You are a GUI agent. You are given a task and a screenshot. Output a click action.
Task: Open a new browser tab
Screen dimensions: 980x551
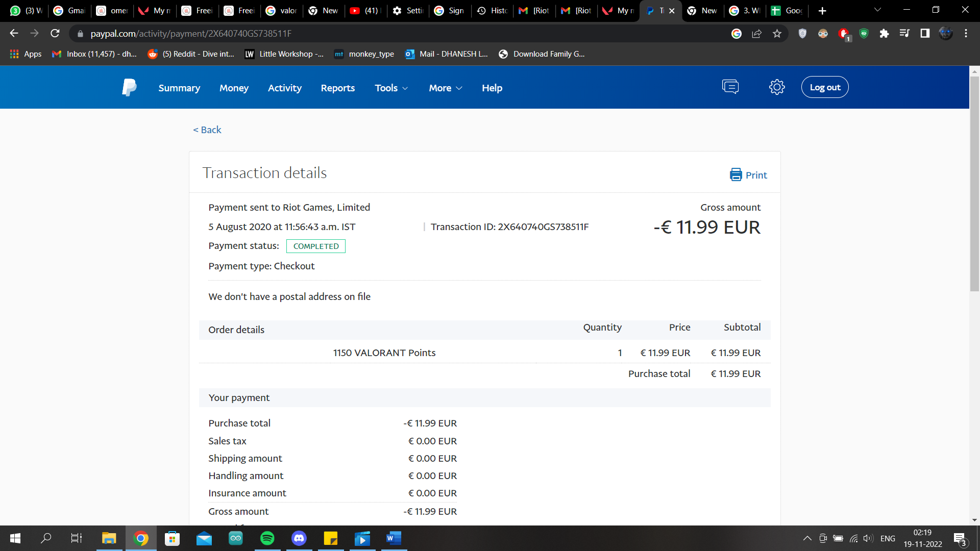822,11
